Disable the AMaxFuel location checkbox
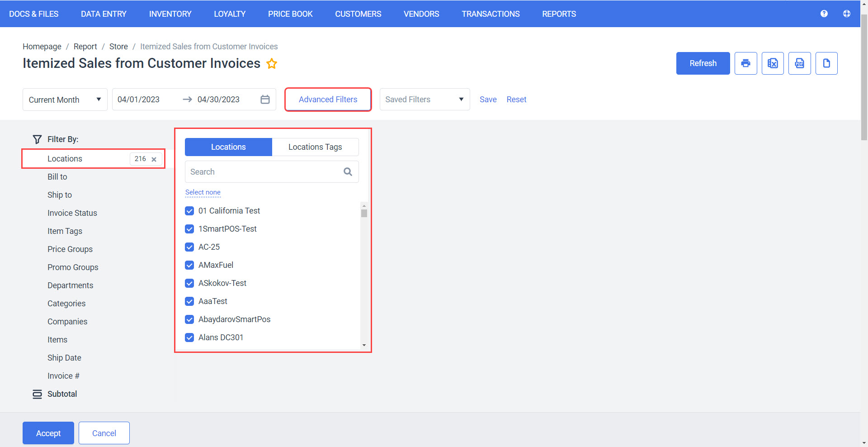This screenshot has height=447, width=868. [x=189, y=265]
